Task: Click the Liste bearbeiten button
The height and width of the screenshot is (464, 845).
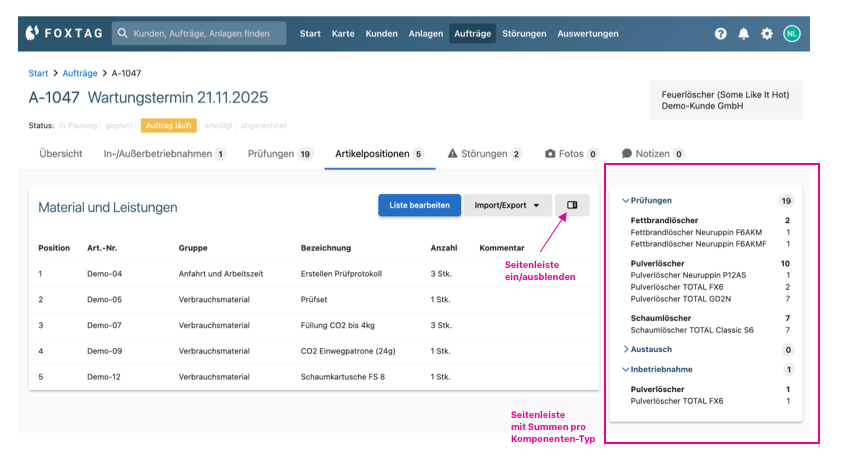Action: point(419,205)
